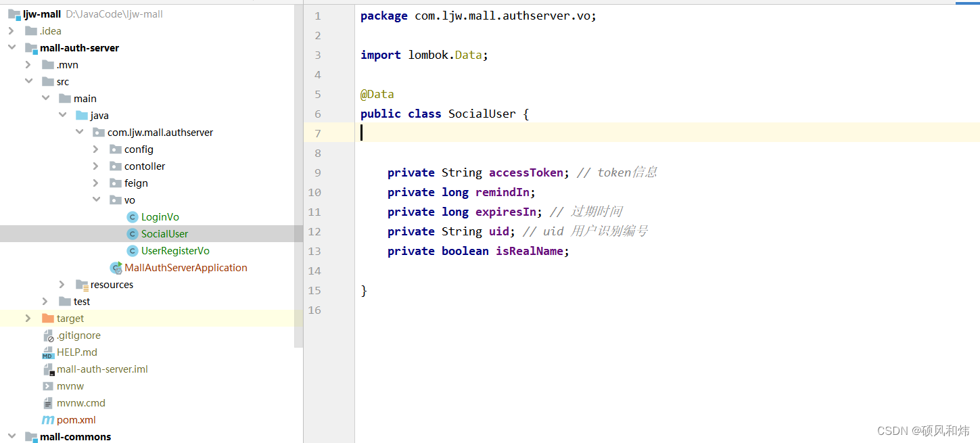Viewport: 980px width, 443px height.
Task: Click the LoginVo class icon
Action: [132, 216]
